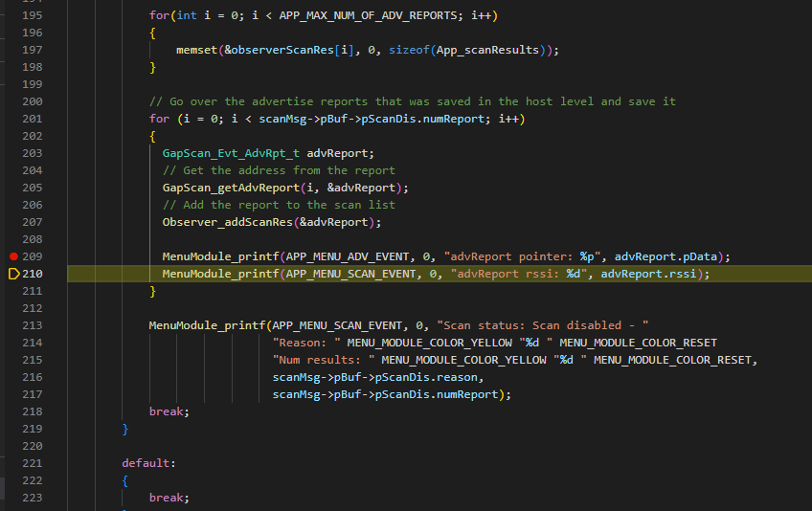The image size is (812, 511).
Task: Click MENU_MODULE_COLOR_YELLOW on line 214
Action: pyautogui.click(x=429, y=343)
